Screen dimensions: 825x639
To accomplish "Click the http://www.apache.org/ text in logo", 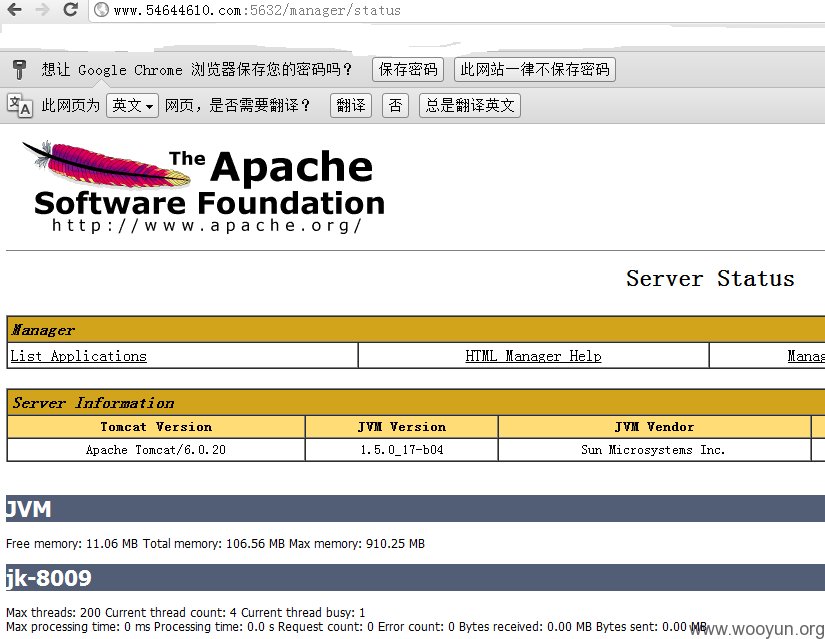I will coord(207,226).
